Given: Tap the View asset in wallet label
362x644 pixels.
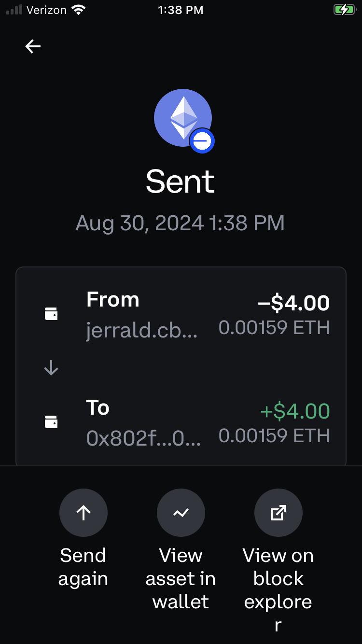Looking at the screenshot, I should [x=181, y=578].
